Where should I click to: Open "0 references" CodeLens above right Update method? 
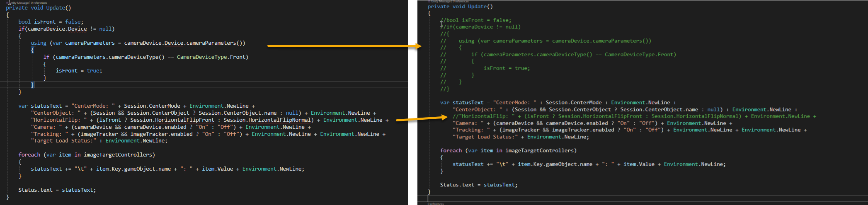point(461,2)
